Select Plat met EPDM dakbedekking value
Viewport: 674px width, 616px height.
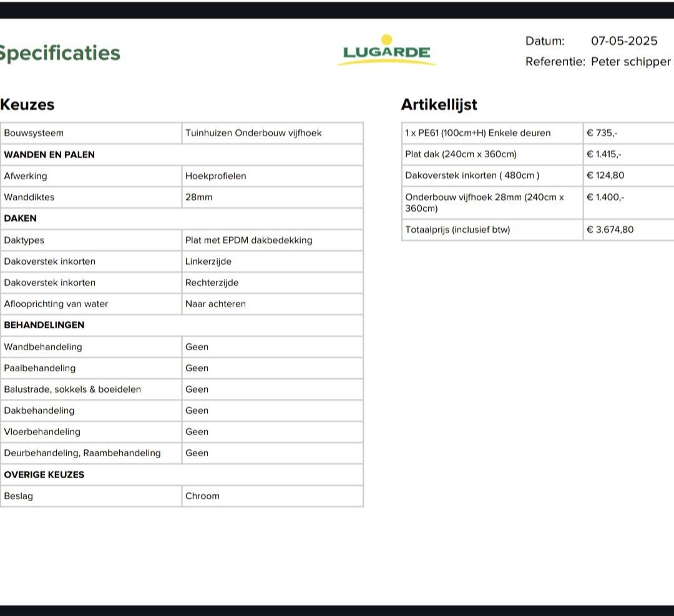[x=248, y=240]
